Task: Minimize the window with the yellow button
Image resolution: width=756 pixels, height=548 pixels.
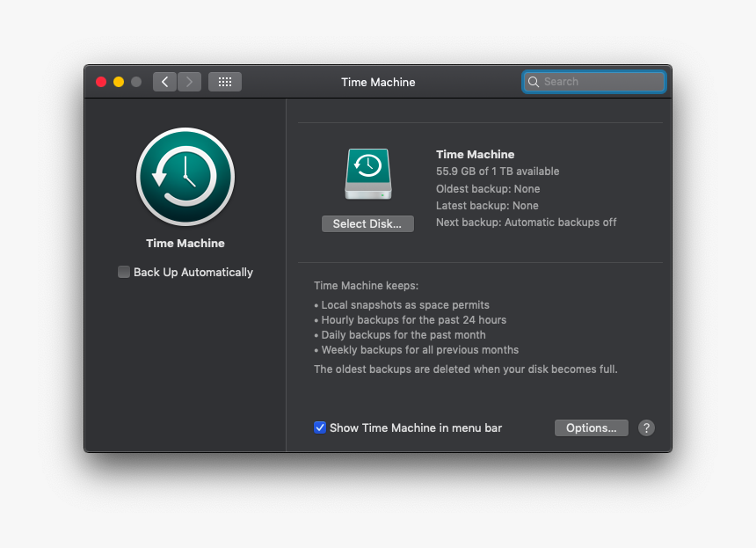Action: 119,82
